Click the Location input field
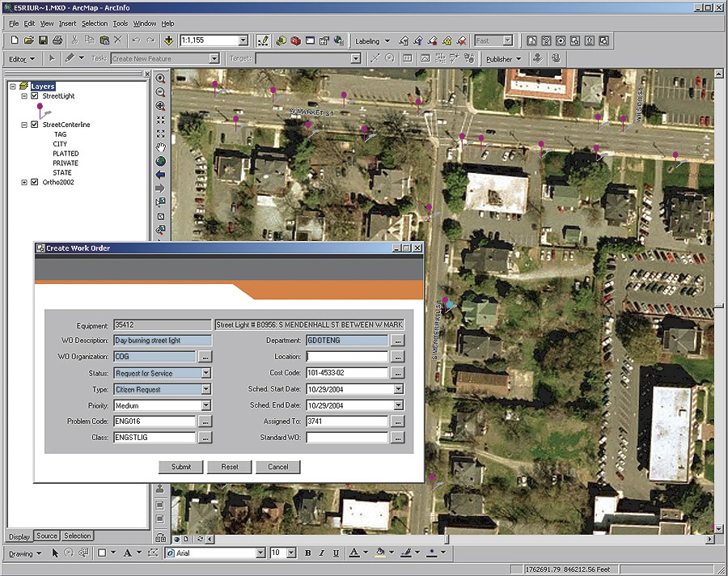This screenshot has width=728, height=576. 346,357
